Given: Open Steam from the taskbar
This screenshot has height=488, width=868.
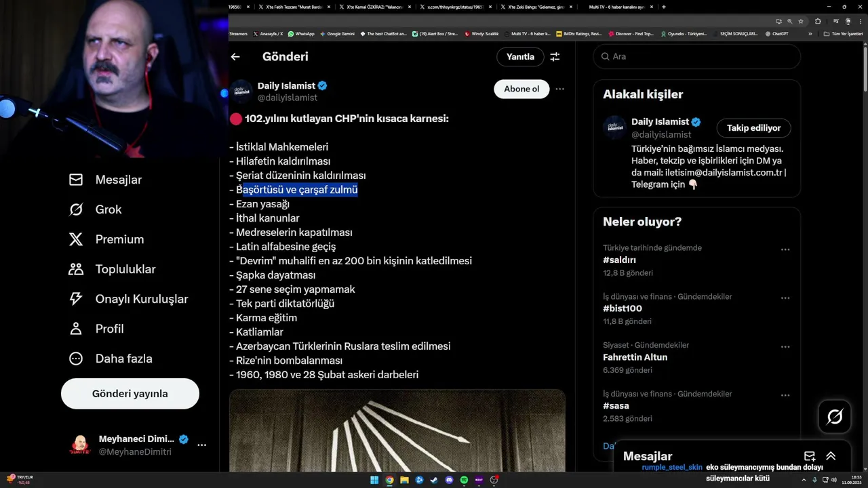Looking at the screenshot, I should click(434, 480).
